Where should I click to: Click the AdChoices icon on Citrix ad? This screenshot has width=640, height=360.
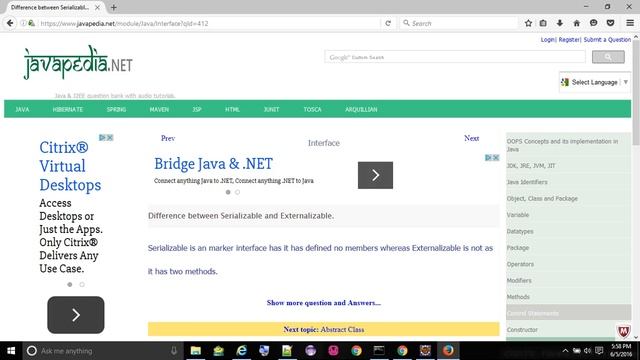102,138
